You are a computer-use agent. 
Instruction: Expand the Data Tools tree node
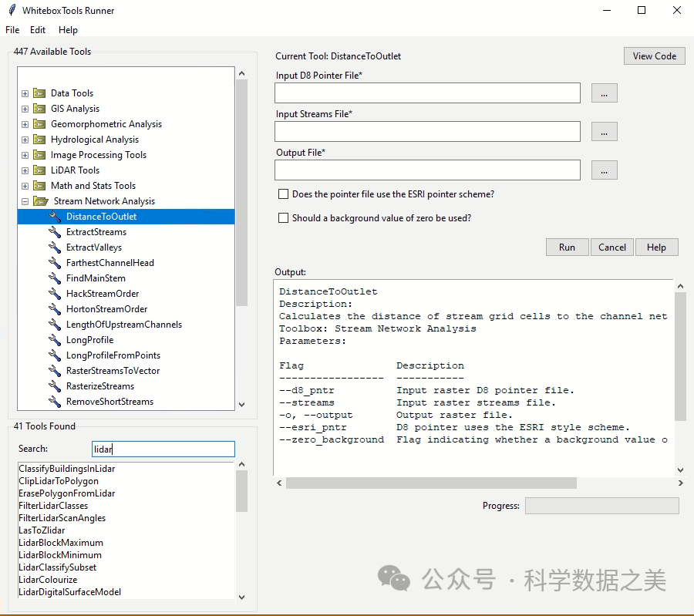pos(25,93)
